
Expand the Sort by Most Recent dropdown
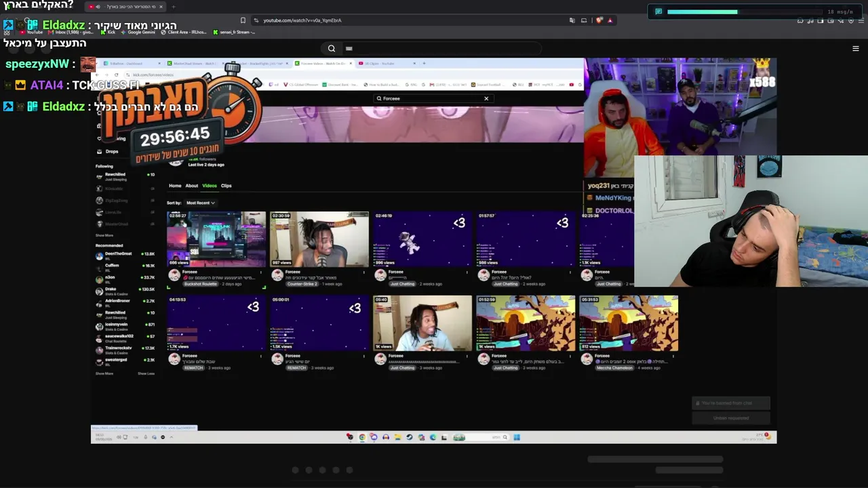[201, 203]
